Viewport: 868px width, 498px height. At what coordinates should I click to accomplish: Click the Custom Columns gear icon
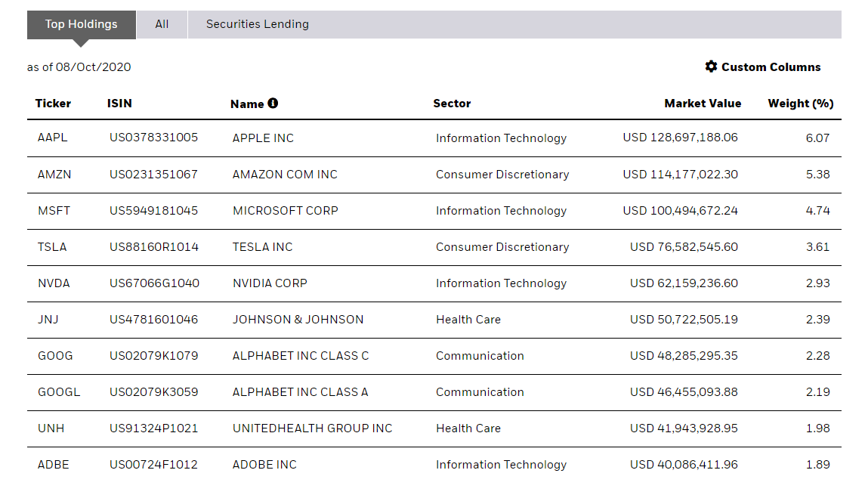(x=711, y=67)
